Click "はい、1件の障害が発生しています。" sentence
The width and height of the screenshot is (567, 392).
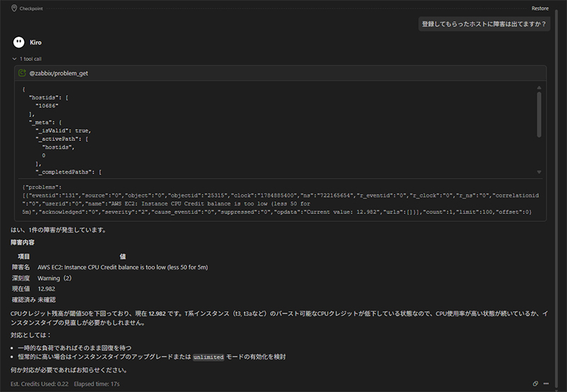[x=58, y=230]
